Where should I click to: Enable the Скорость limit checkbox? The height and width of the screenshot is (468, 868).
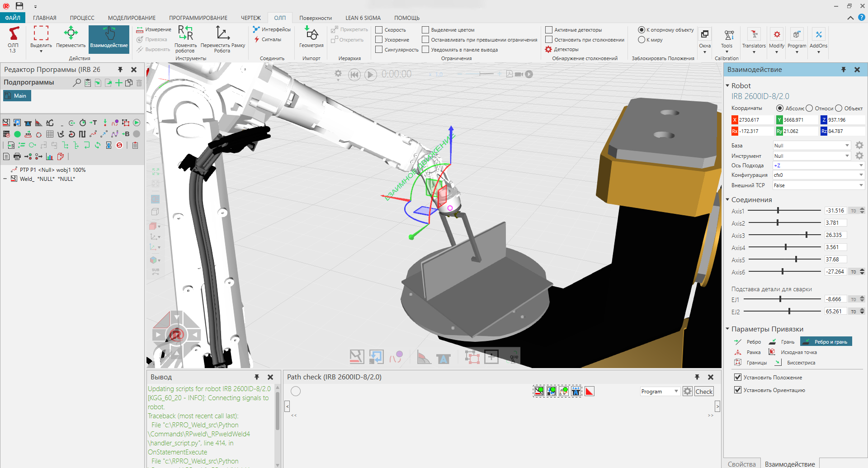[379, 29]
